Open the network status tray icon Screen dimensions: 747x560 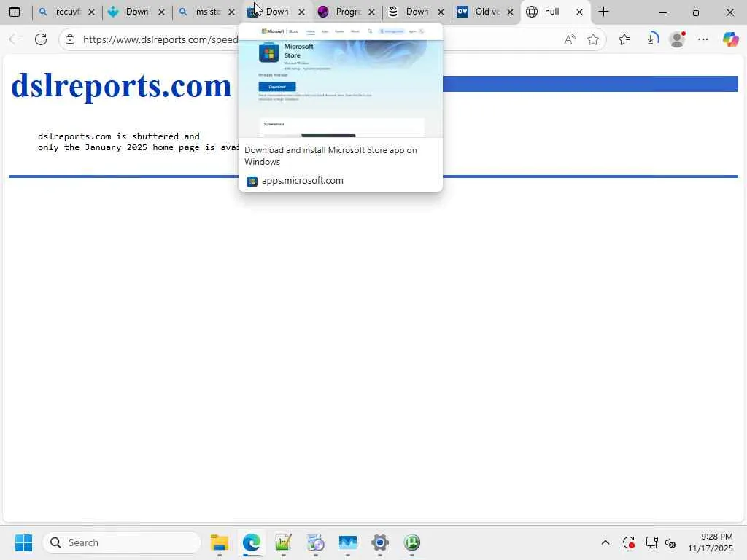[x=651, y=542]
